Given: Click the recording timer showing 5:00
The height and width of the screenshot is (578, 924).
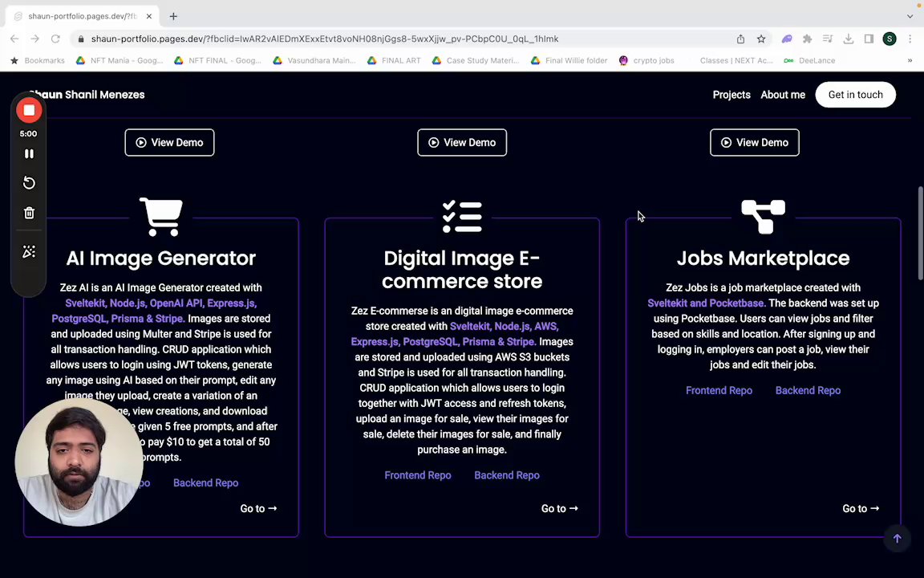Looking at the screenshot, I should click(28, 134).
